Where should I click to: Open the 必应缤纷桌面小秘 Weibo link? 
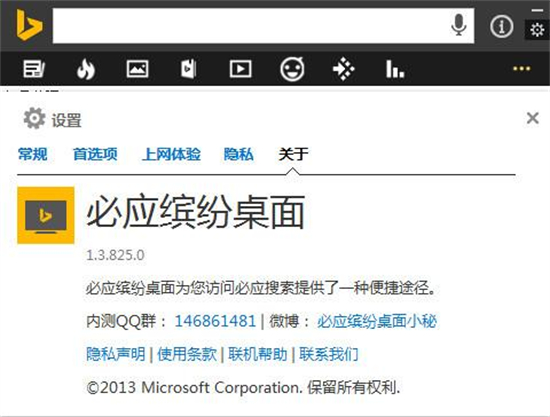coord(377,321)
